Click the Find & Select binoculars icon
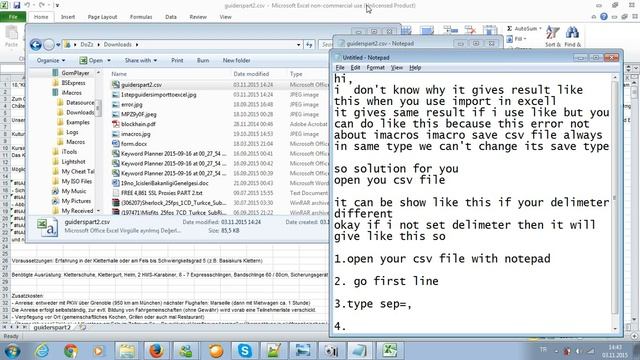 coord(572,33)
